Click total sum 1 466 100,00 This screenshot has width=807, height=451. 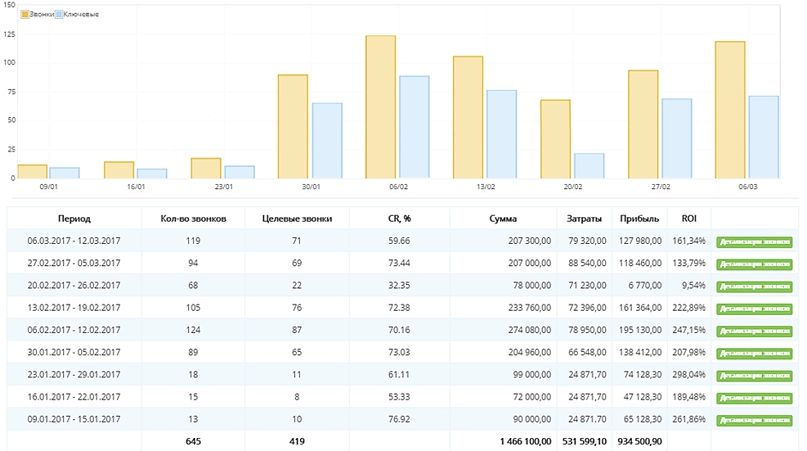[525, 442]
